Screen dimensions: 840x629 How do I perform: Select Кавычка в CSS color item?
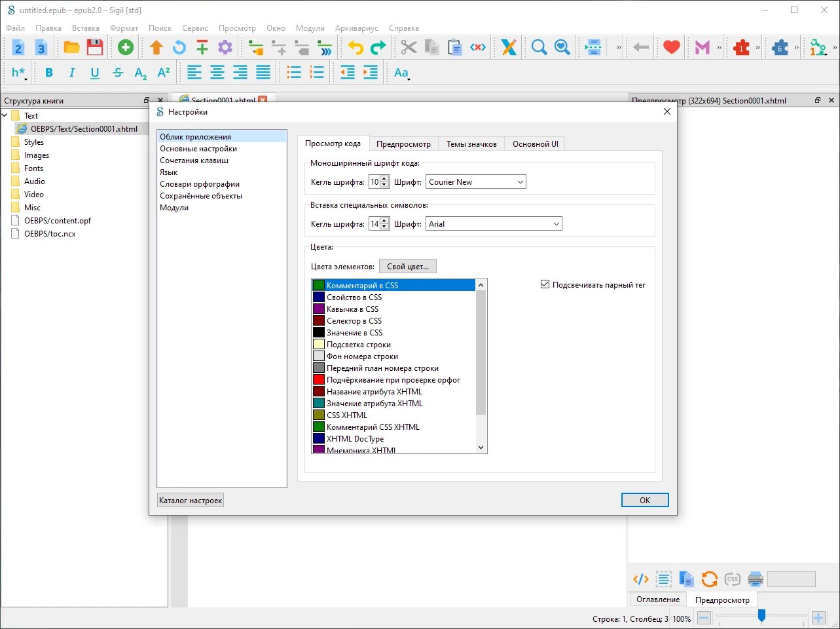coord(393,309)
